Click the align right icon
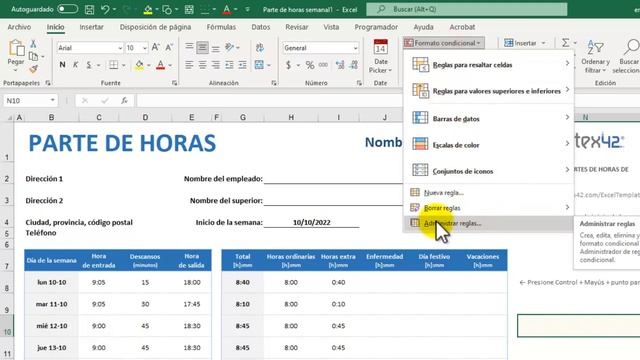Viewport: 640px width, 360px height. tap(216, 65)
